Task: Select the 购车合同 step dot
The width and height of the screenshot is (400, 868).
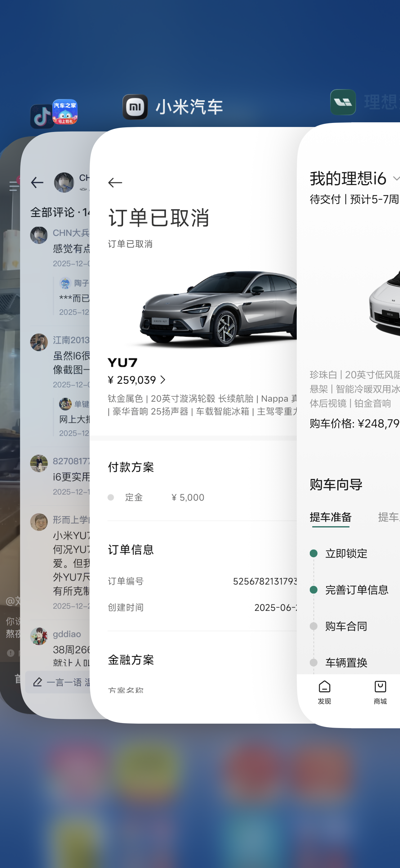Action: click(x=313, y=626)
